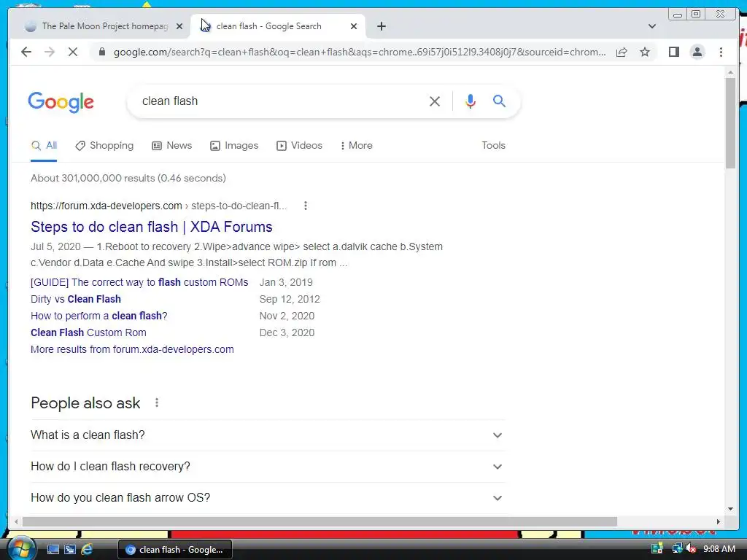The image size is (747, 560).
Task: Open the Windows Start orb
Action: [x=21, y=548]
